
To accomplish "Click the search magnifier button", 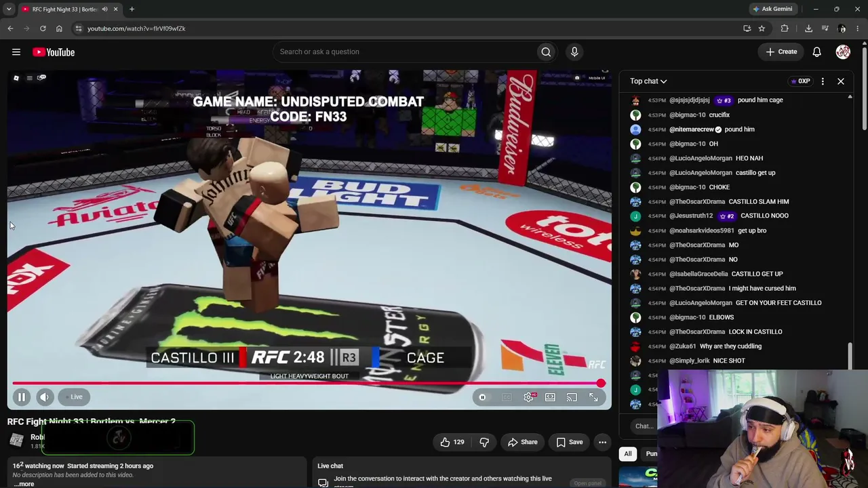I will tap(546, 52).
